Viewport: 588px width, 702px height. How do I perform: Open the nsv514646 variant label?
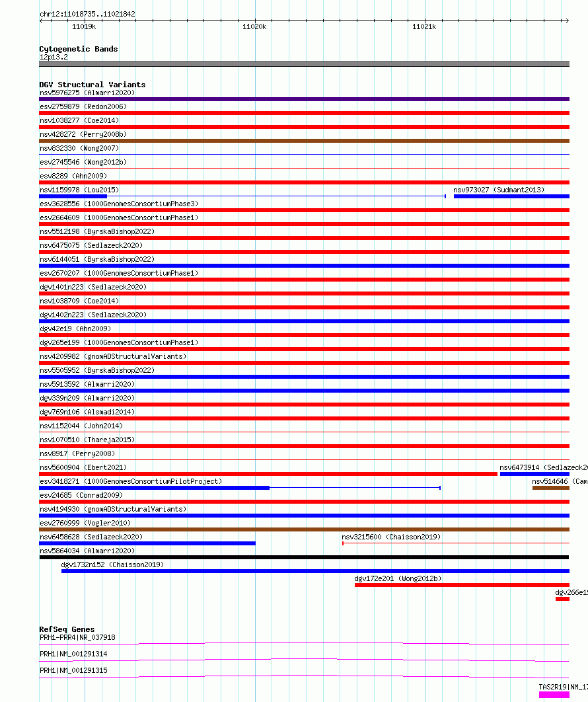tap(560, 481)
